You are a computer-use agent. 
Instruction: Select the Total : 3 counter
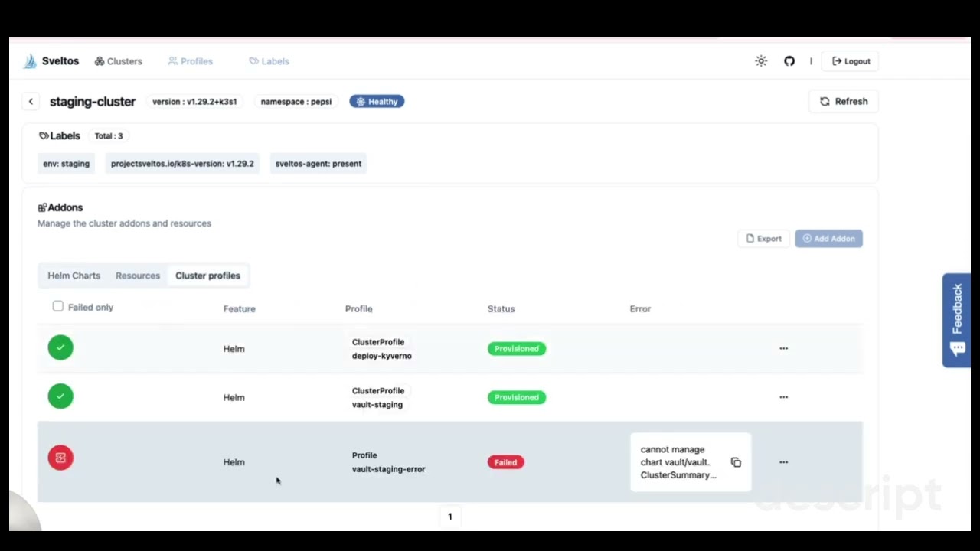click(x=109, y=135)
